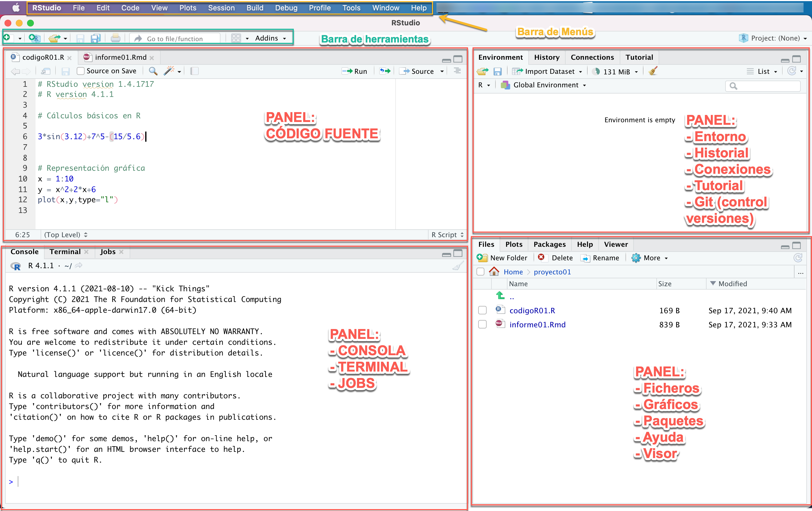Switch to the History tab

click(x=547, y=57)
